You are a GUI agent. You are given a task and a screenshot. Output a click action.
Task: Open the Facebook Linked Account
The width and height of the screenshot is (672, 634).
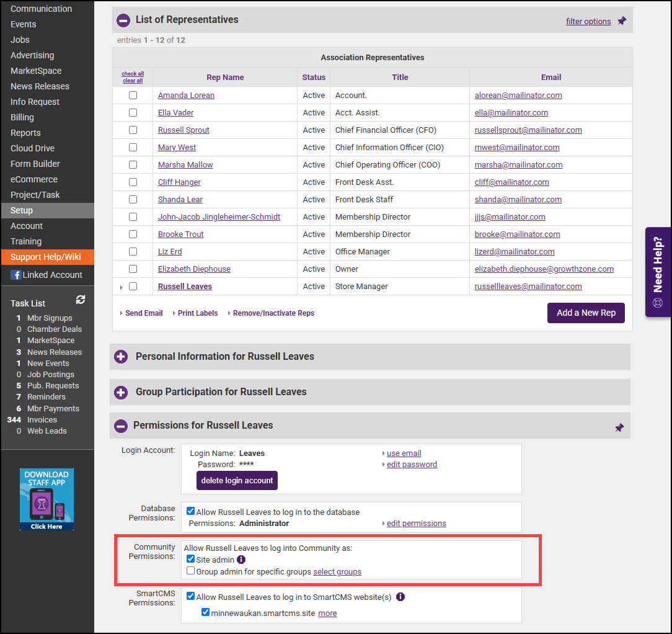point(47,275)
